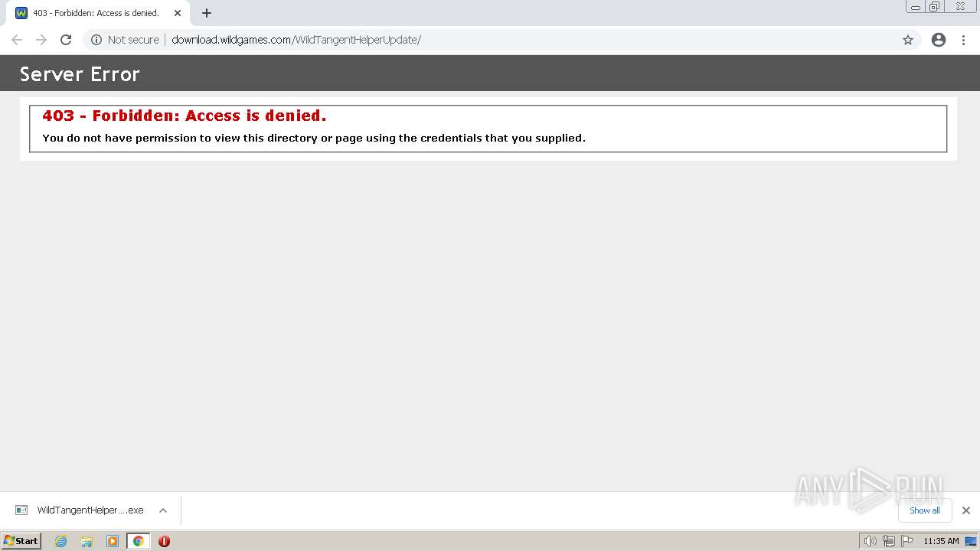Bookmark this page with the star icon
Viewport: 980px width, 551px height.
908,40
